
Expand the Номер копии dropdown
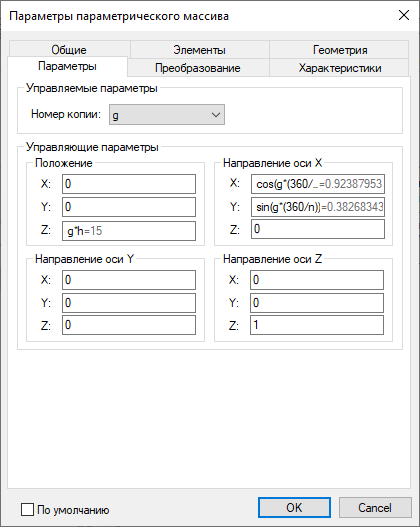tap(167, 115)
